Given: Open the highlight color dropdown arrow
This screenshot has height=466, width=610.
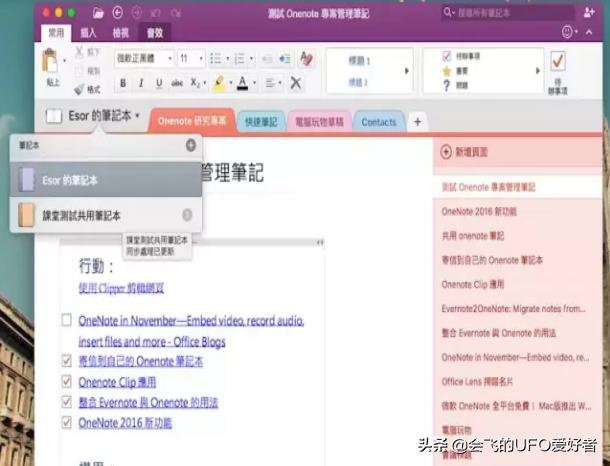Looking at the screenshot, I should point(231,83).
